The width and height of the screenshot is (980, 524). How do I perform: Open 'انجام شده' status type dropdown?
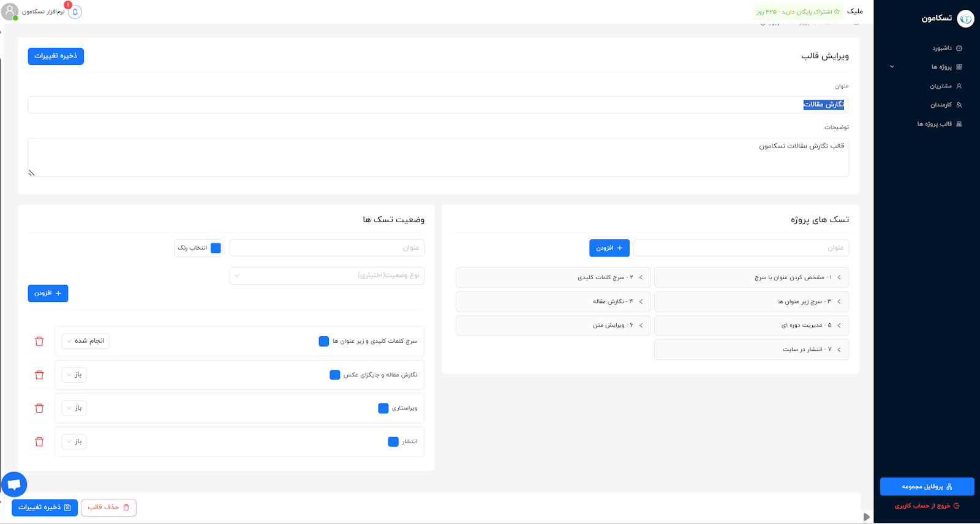coord(86,341)
